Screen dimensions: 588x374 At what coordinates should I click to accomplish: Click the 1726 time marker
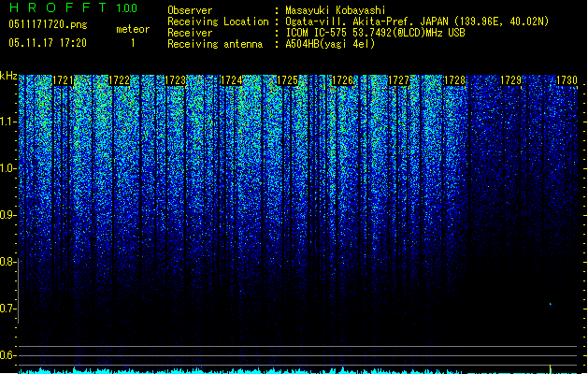coord(343,80)
